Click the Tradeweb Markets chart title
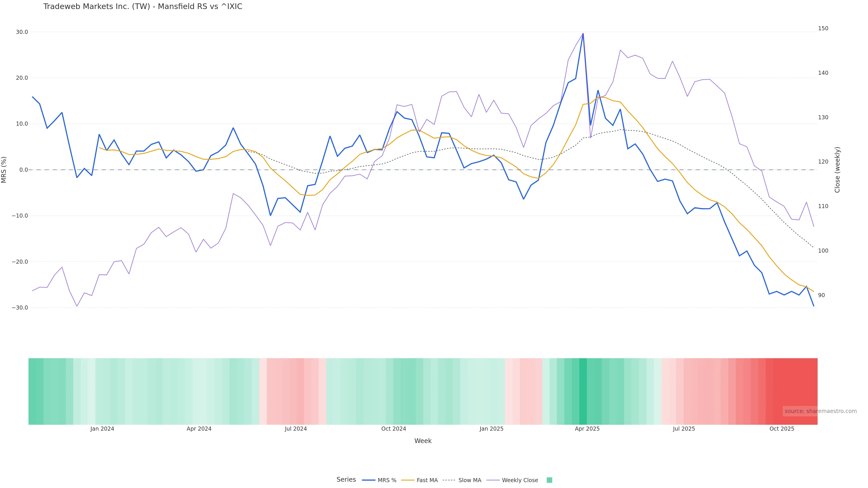This screenshot has width=868, height=488. click(143, 7)
